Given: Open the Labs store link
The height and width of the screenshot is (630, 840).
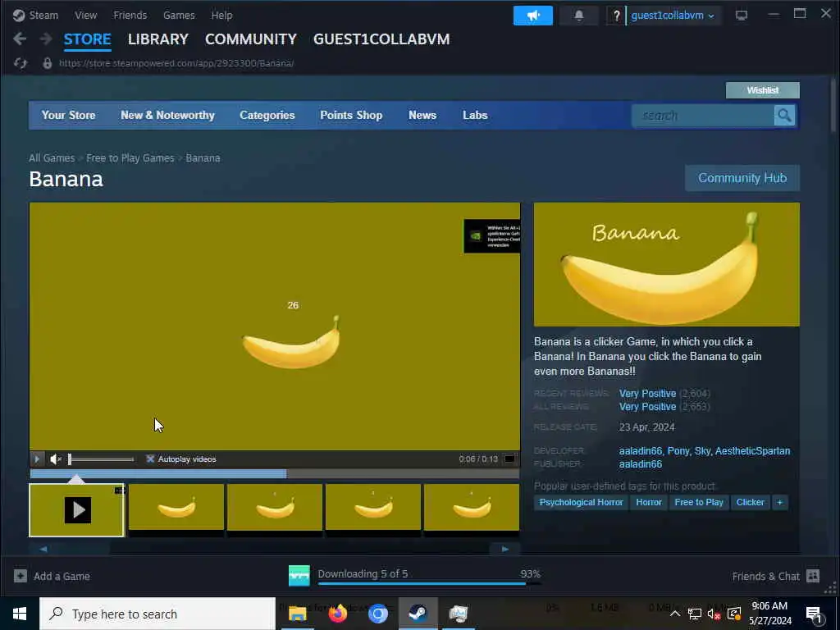Looking at the screenshot, I should click(475, 115).
